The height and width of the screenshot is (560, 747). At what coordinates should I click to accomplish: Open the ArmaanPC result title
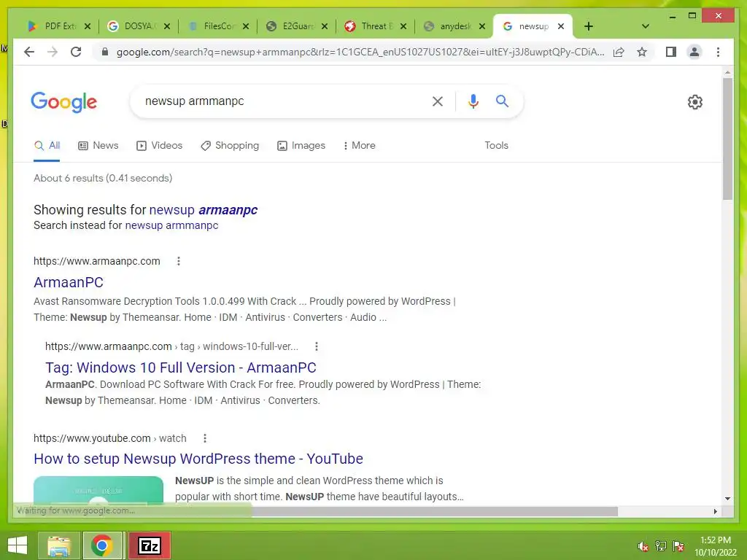click(x=68, y=282)
